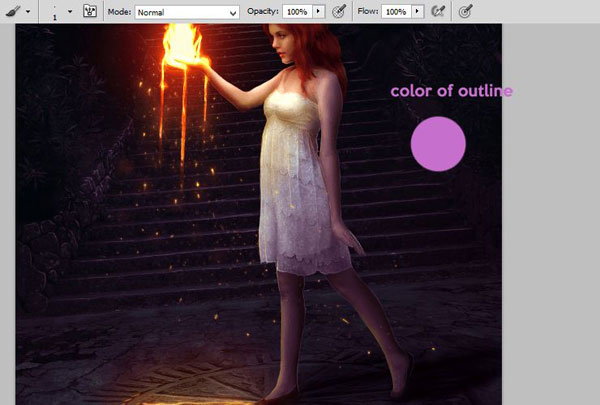Open the Opacity slider arrow
This screenshot has height=405, width=600.
318,11
